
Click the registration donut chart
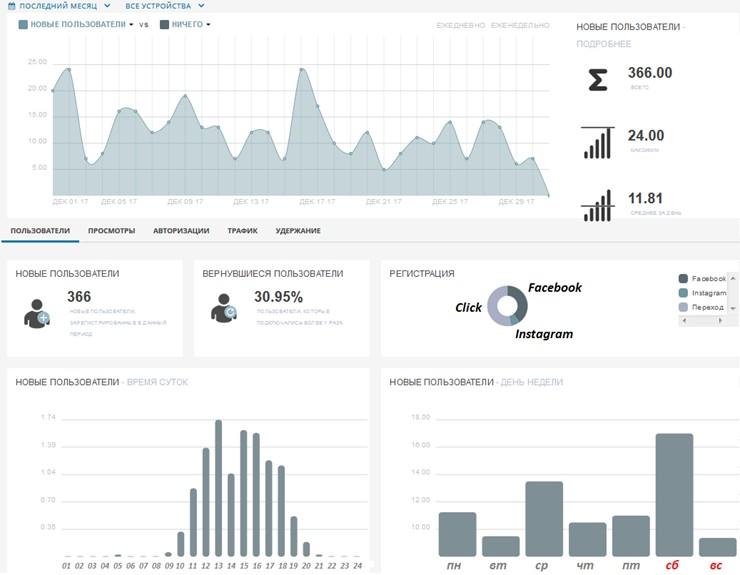(507, 305)
